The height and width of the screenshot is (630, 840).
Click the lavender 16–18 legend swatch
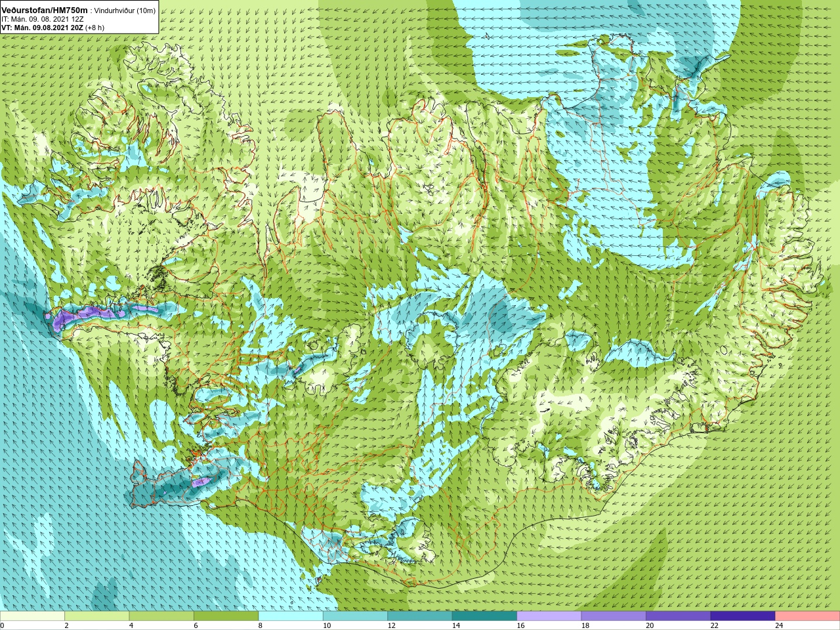549,616
